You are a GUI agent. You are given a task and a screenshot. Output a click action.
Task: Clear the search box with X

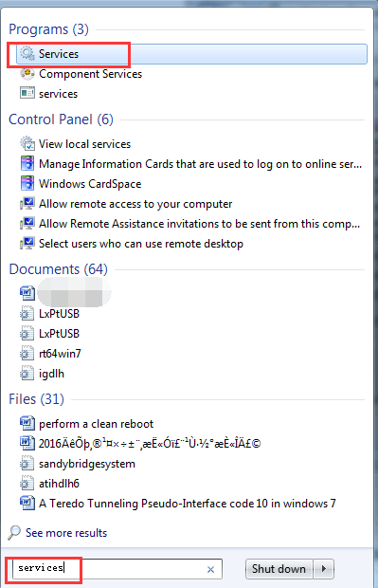211,569
